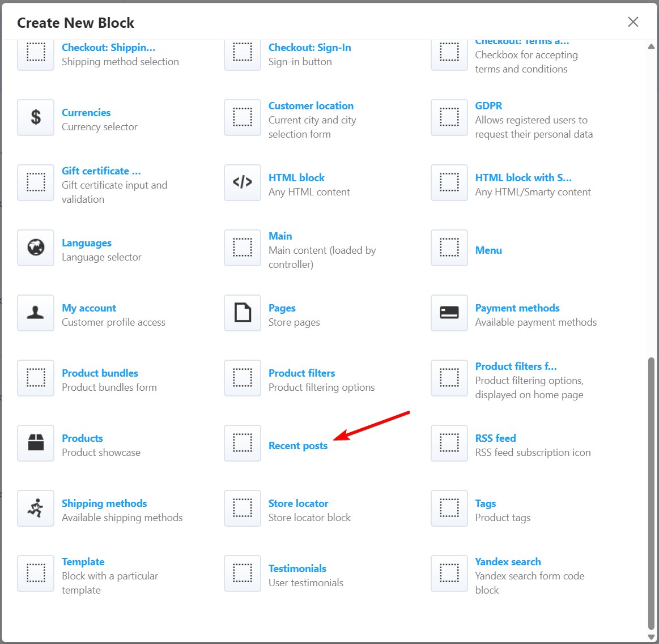This screenshot has height=644, width=659.
Task: Open the Product filters block link
Action: tap(301, 373)
